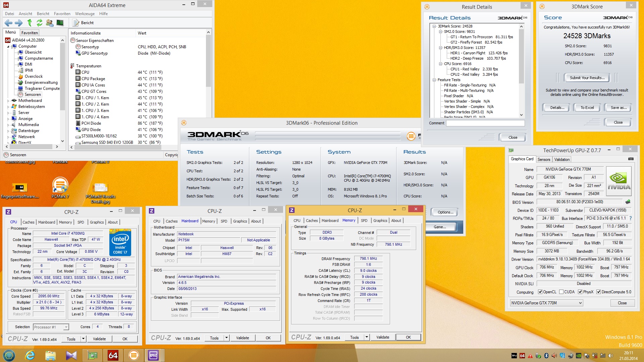This screenshot has height=362, width=644.
Task: Collapse the Computer node in AIDA64 tree
Action: click(x=8, y=47)
